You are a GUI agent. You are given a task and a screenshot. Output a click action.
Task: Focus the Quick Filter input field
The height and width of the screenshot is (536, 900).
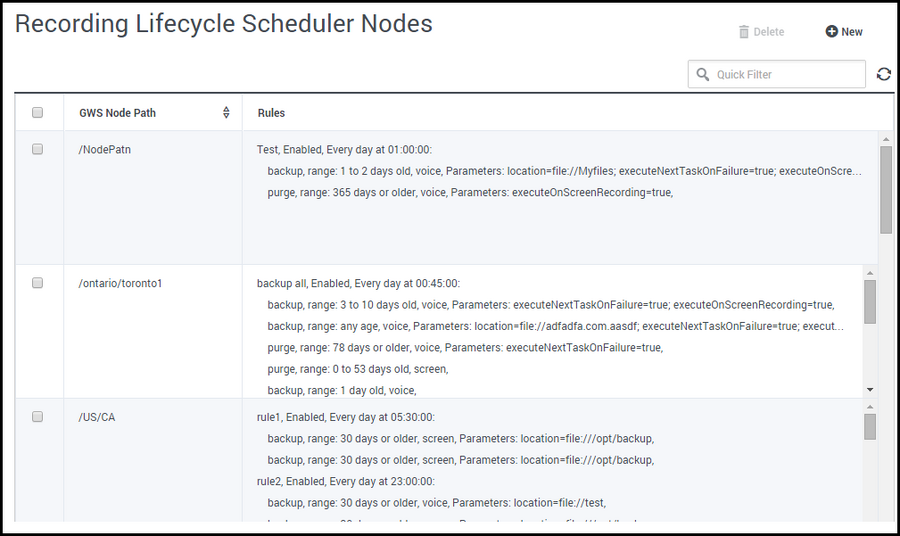click(785, 75)
